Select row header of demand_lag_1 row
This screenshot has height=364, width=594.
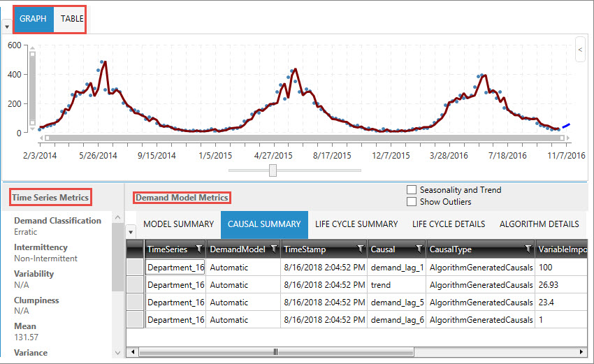[135, 267]
